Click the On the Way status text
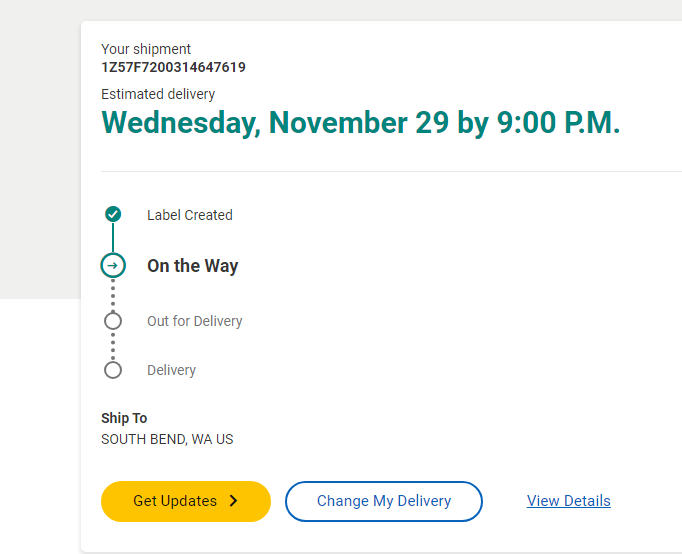 click(x=193, y=266)
